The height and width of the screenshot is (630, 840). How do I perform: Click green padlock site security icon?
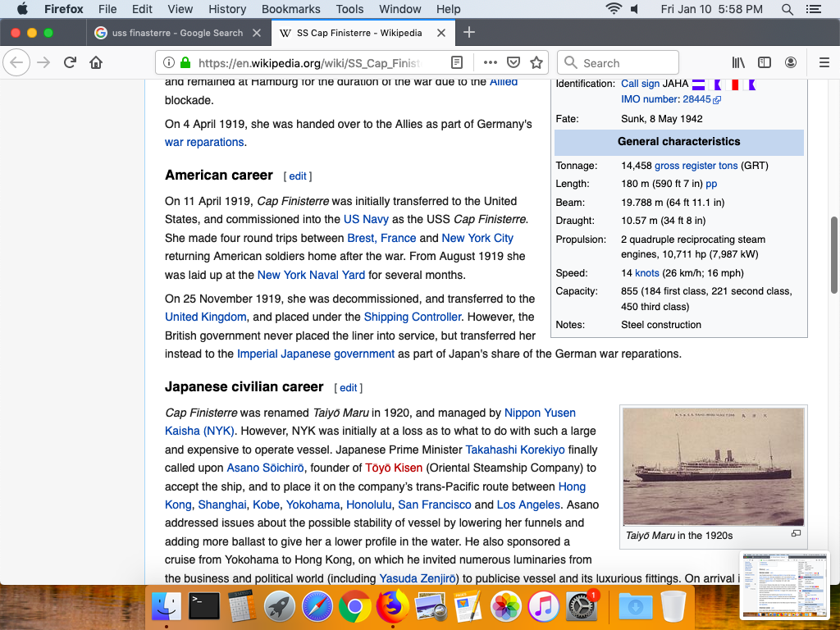[185, 63]
